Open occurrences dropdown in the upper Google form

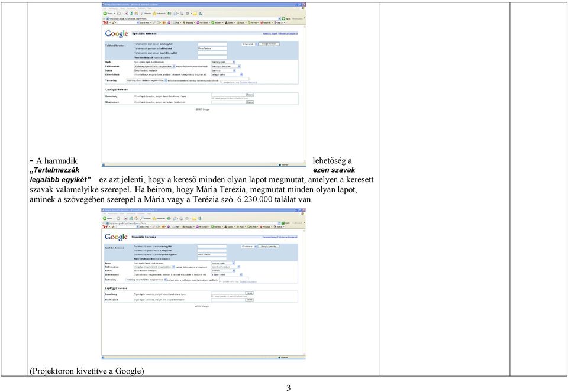click(x=227, y=74)
